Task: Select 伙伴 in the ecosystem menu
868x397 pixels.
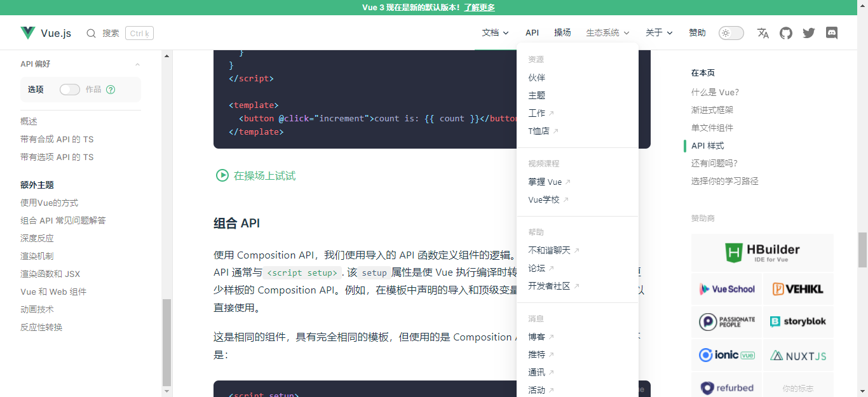Action: 537,77
